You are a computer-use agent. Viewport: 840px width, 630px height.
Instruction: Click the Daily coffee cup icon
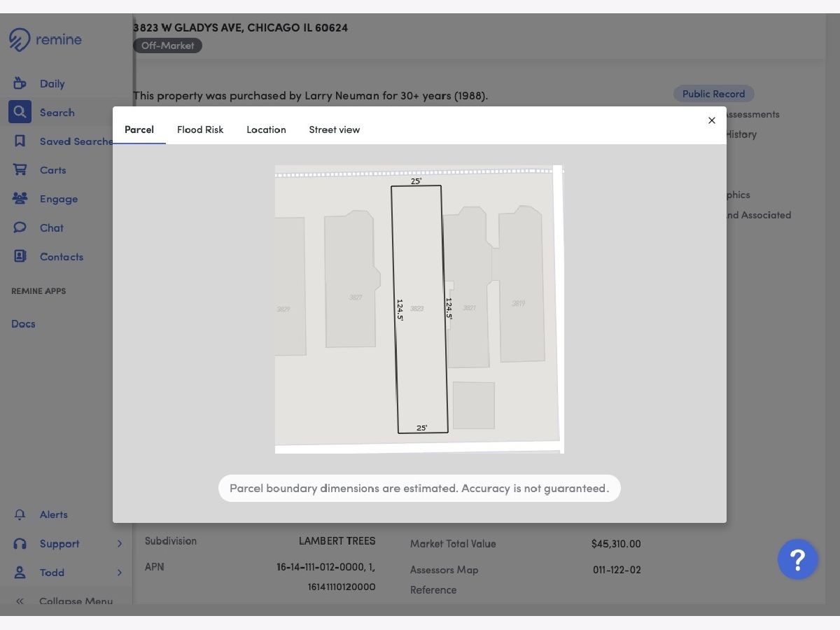20,83
